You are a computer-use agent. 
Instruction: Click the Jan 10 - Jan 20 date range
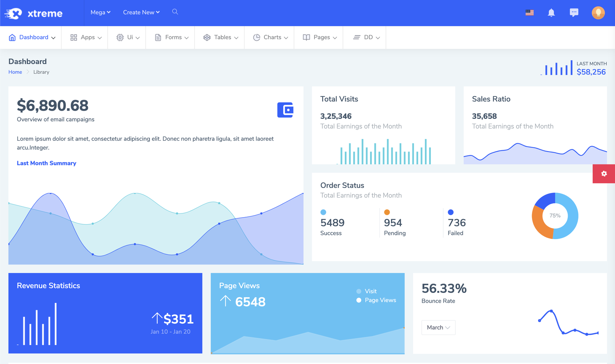tap(170, 332)
